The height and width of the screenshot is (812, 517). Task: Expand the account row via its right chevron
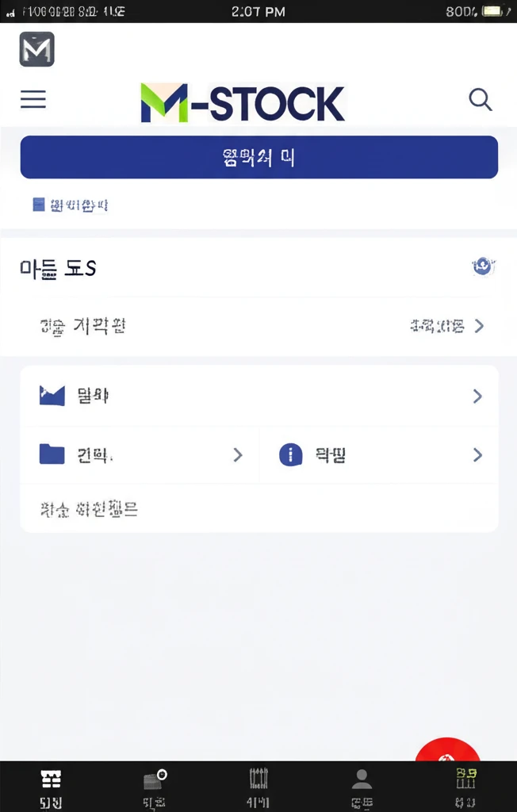click(478, 325)
